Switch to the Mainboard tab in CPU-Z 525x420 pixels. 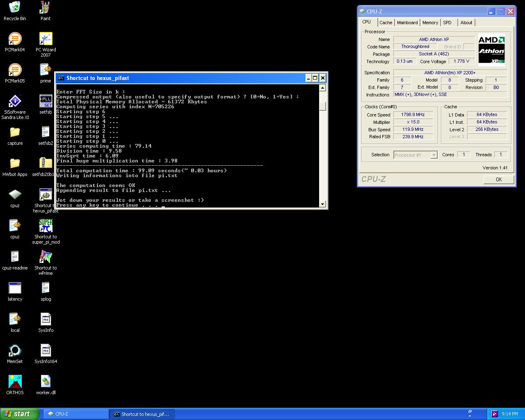pos(407,23)
